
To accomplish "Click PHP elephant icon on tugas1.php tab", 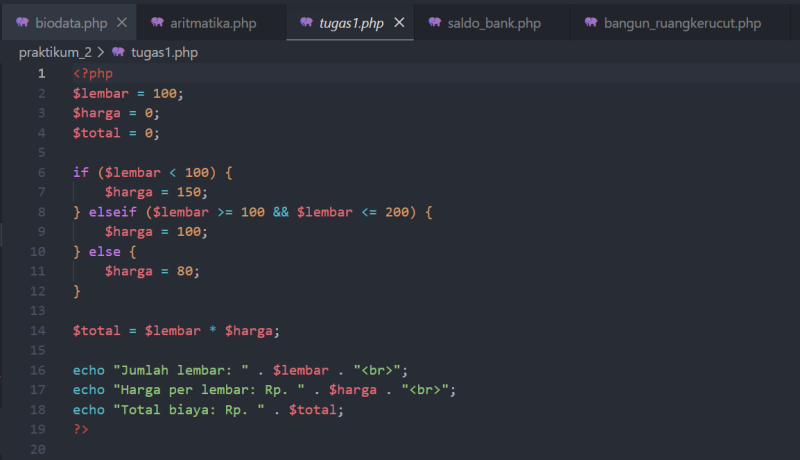I will pyautogui.click(x=306, y=22).
